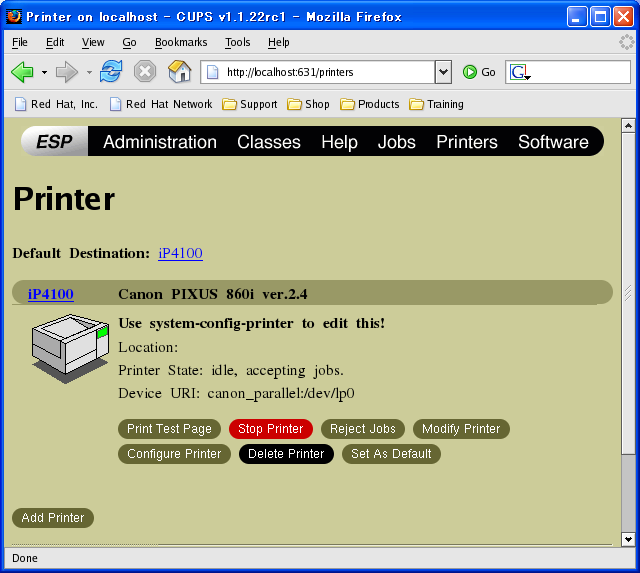Image resolution: width=640 pixels, height=573 pixels.
Task: Open the Tools menu
Action: pyautogui.click(x=237, y=42)
